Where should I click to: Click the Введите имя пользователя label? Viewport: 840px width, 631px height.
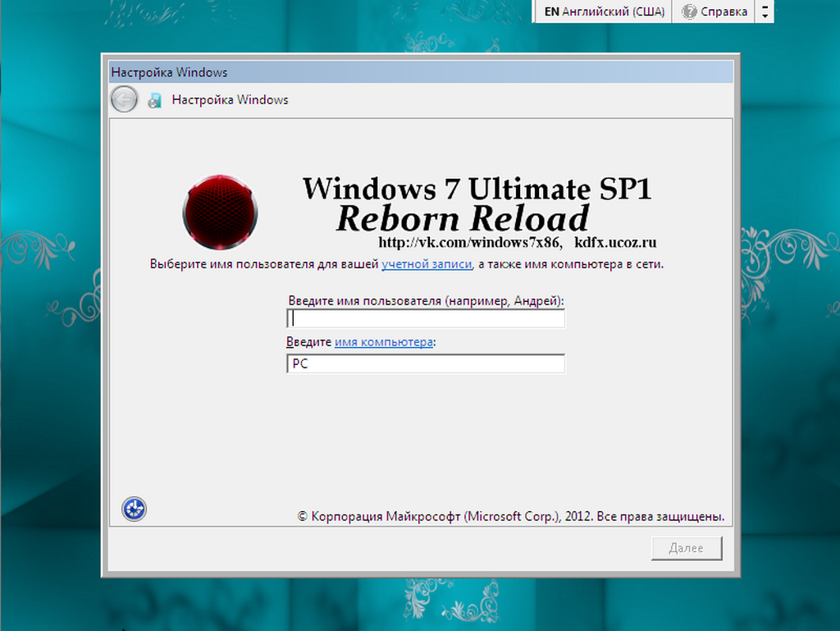(x=426, y=301)
